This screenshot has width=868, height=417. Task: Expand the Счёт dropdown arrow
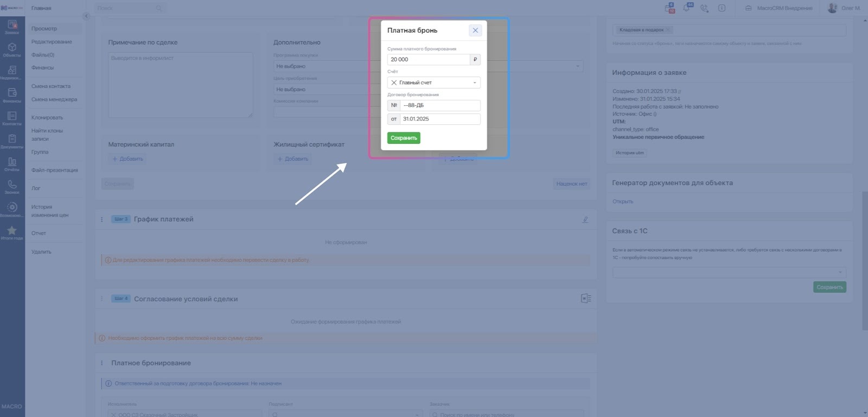click(x=475, y=83)
